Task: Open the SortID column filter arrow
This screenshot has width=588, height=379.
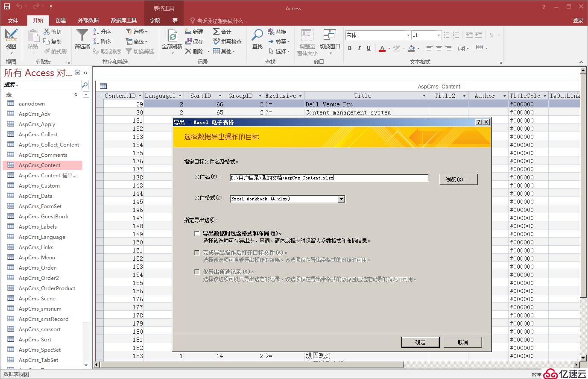Action: [220, 96]
